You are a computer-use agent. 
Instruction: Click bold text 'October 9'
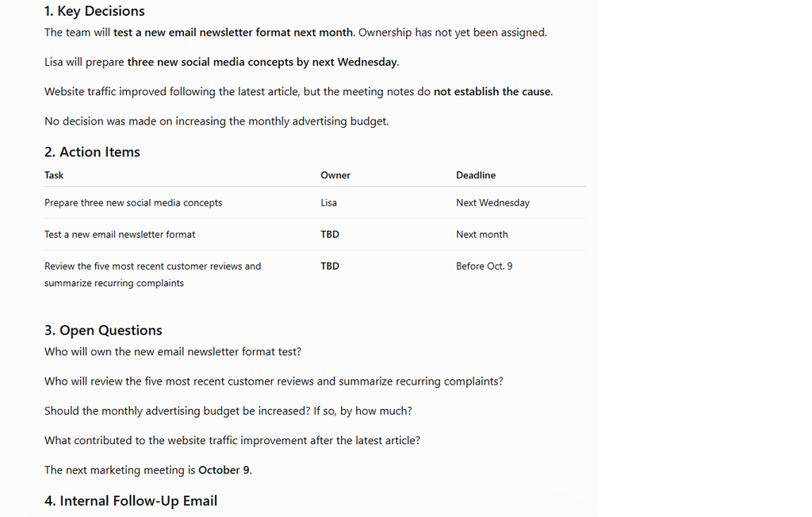(224, 470)
